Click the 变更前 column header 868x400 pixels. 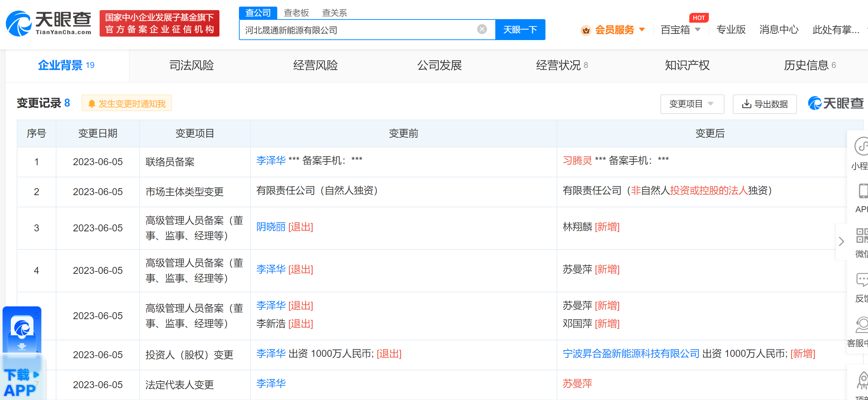pyautogui.click(x=403, y=133)
